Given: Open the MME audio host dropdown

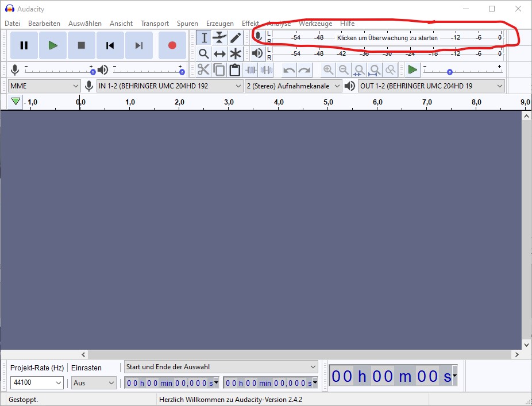Looking at the screenshot, I should click(44, 86).
